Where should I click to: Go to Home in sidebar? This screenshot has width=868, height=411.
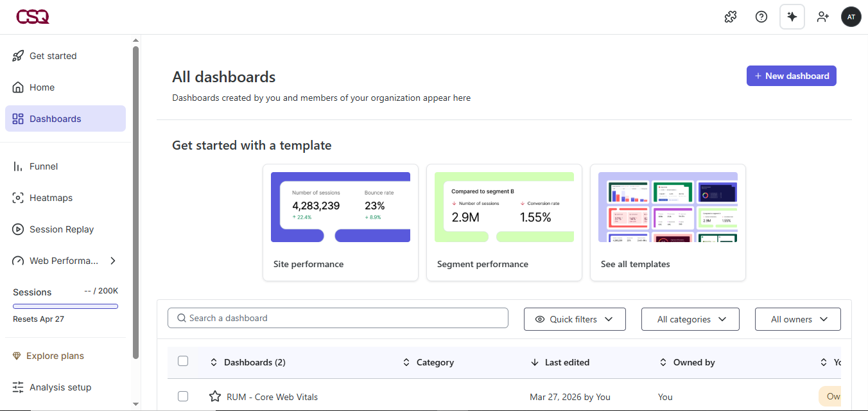[65, 87]
